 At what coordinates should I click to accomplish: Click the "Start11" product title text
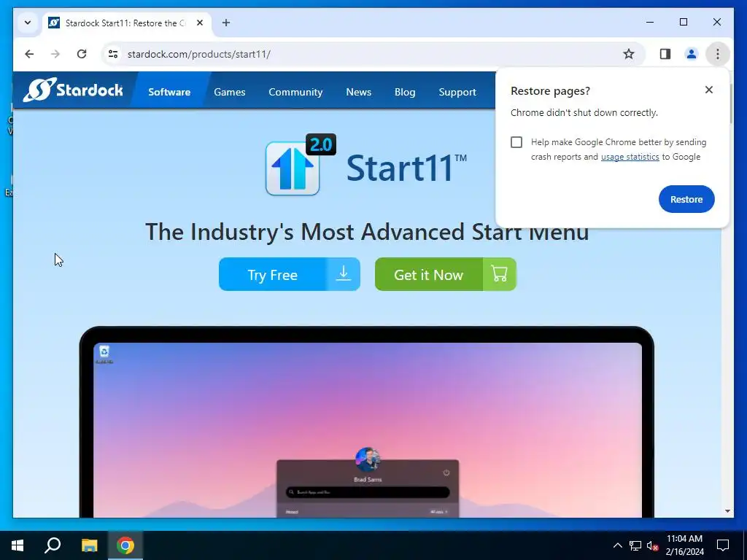pos(406,168)
